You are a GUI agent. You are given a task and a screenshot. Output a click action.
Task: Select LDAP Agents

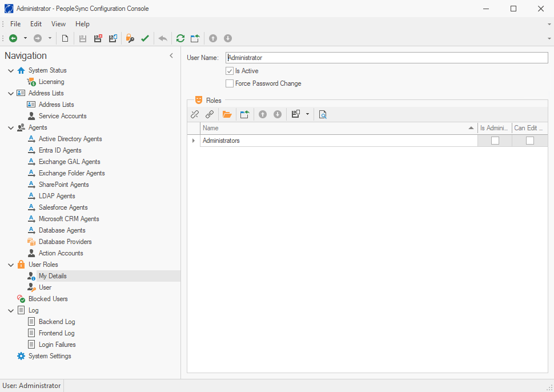[x=57, y=196]
